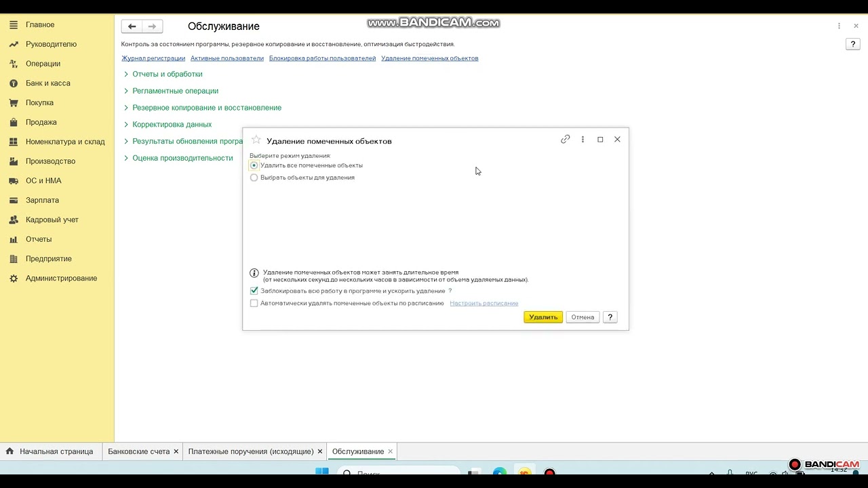The image size is (868, 488).
Task: Click the Продажа bag icon
Action: [x=13, y=123]
